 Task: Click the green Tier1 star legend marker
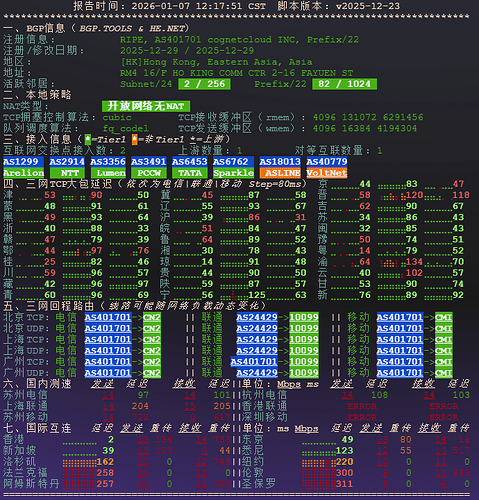(x=88, y=140)
